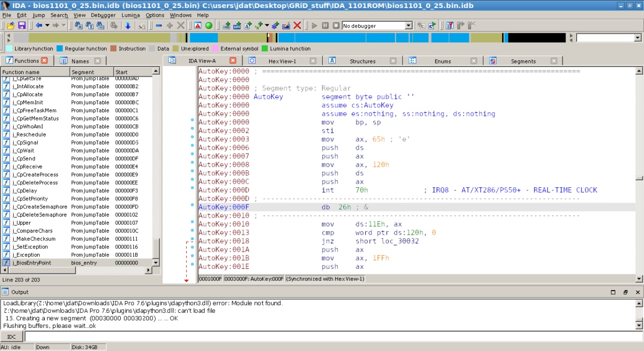Expand the jump back history dropdown arrow
Viewport: 644px width, 351px height.
point(47,26)
